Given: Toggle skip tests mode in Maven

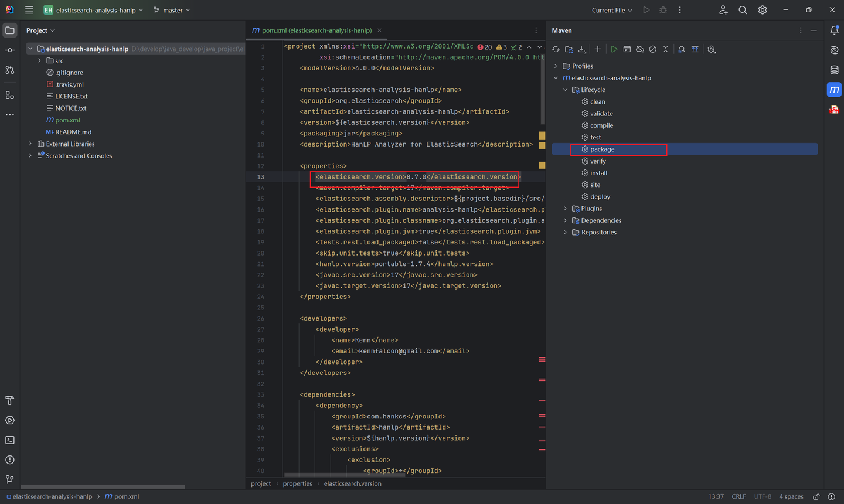Looking at the screenshot, I should coord(652,49).
